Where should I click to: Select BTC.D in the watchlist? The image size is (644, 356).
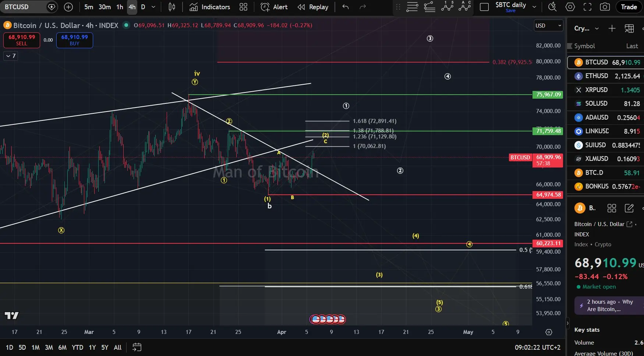pyautogui.click(x=606, y=173)
